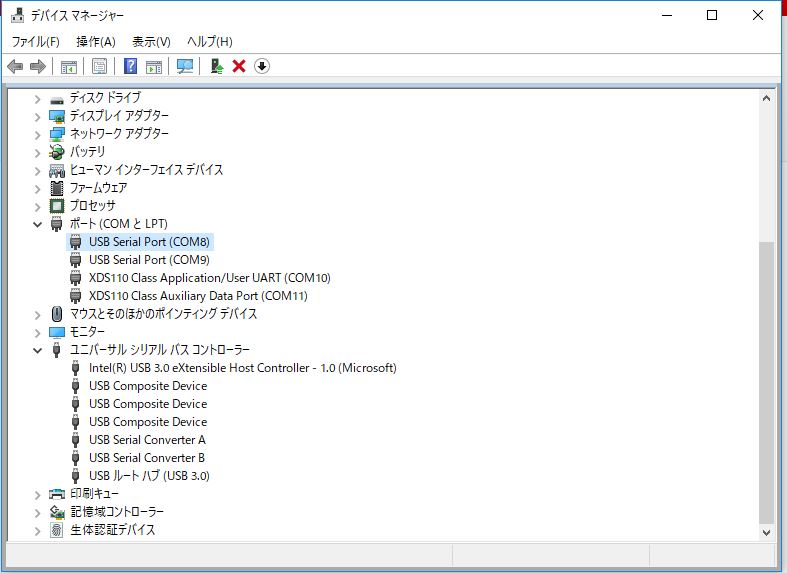
Task: Click the scrollbar up arrow
Action: [x=766, y=98]
